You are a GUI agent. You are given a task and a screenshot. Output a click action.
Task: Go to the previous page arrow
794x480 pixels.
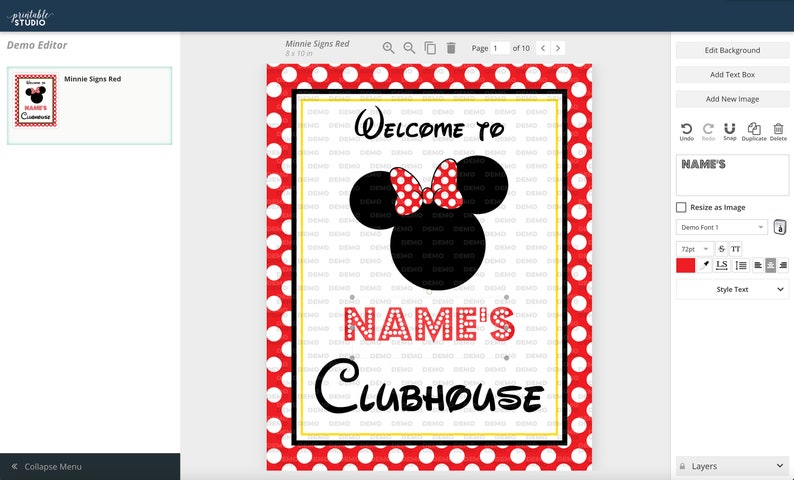(x=543, y=48)
